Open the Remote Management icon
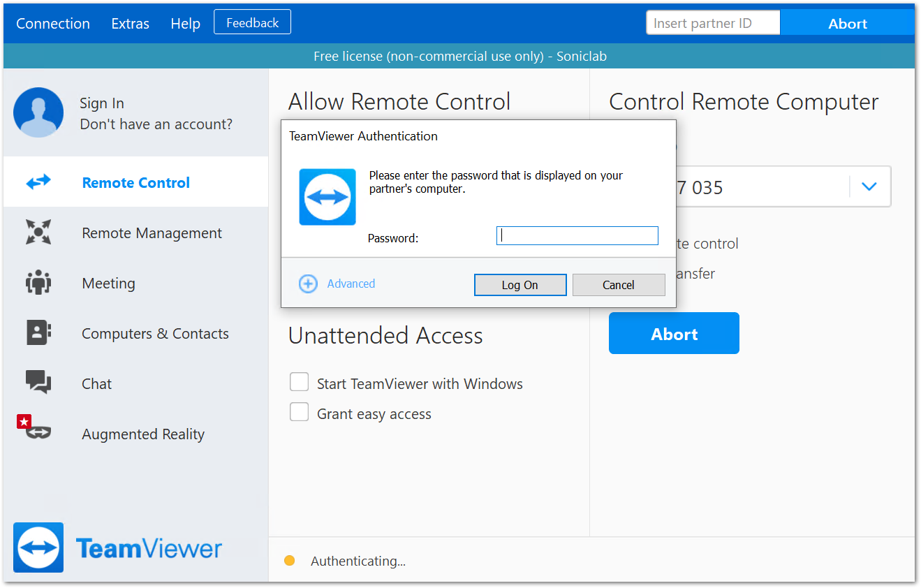The height and width of the screenshot is (588, 921). click(x=38, y=233)
